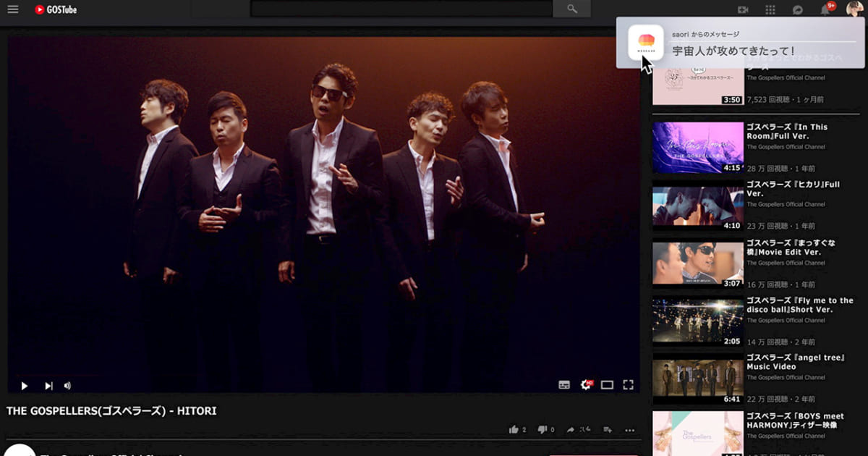The height and width of the screenshot is (456, 868).
Task: Toggle subtitles in the player
Action: pyautogui.click(x=564, y=385)
